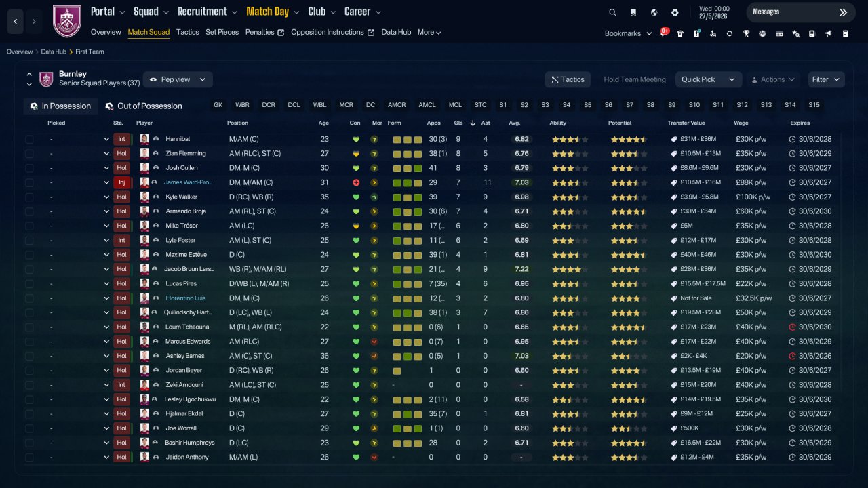Expand the Quick Pick dropdown
The image size is (868, 488).
708,79
